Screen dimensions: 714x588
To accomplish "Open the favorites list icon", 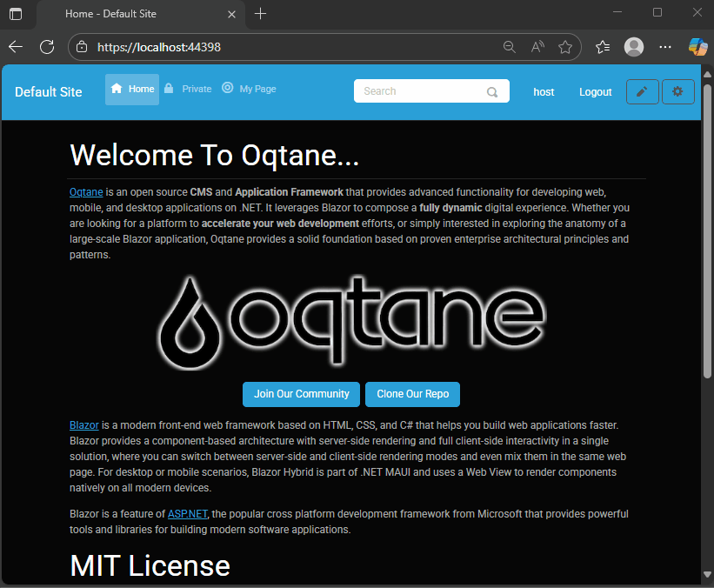I will click(603, 47).
